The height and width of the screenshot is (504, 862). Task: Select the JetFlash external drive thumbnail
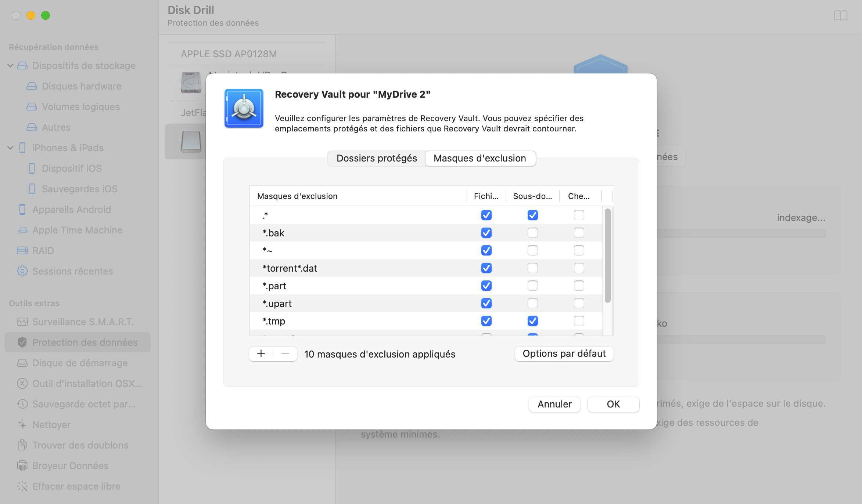(191, 141)
